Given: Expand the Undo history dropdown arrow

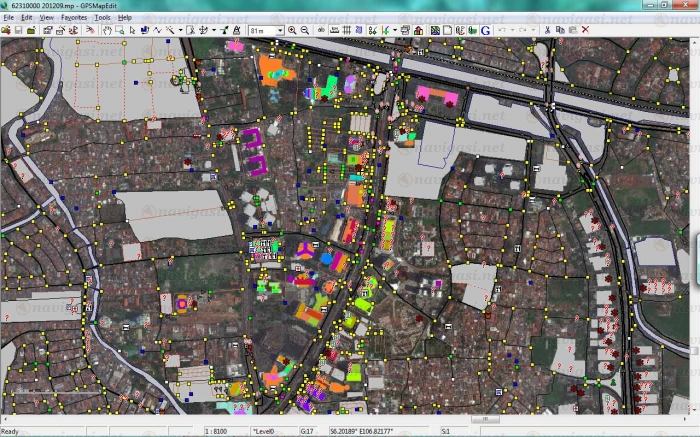Looking at the screenshot, I should tap(511, 30).
